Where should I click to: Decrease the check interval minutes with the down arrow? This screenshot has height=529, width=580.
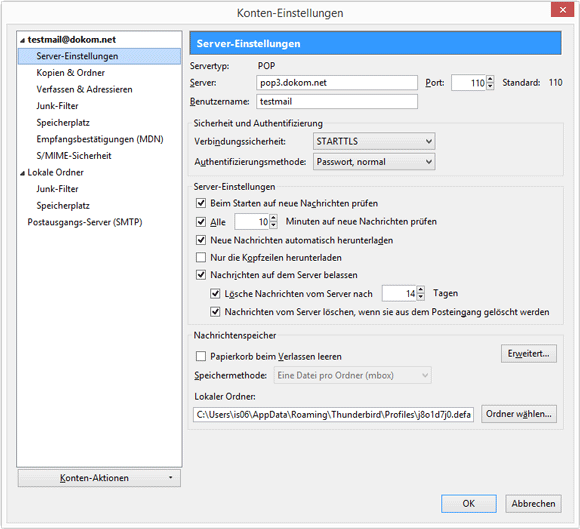[x=273, y=225]
